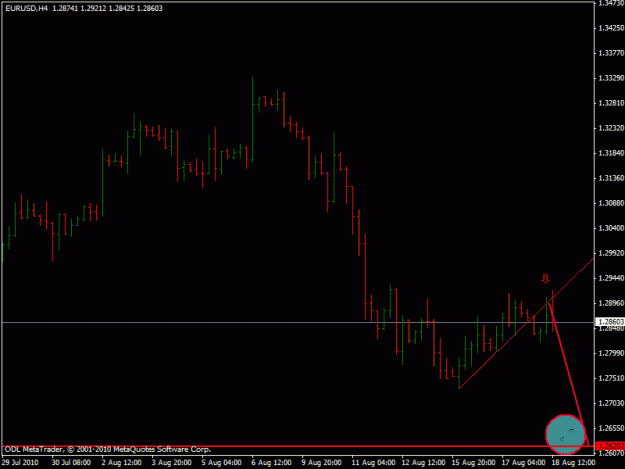The height and width of the screenshot is (469, 625).
Task: Click the EURUSD,H4 chart symbol label
Action: (27, 8)
